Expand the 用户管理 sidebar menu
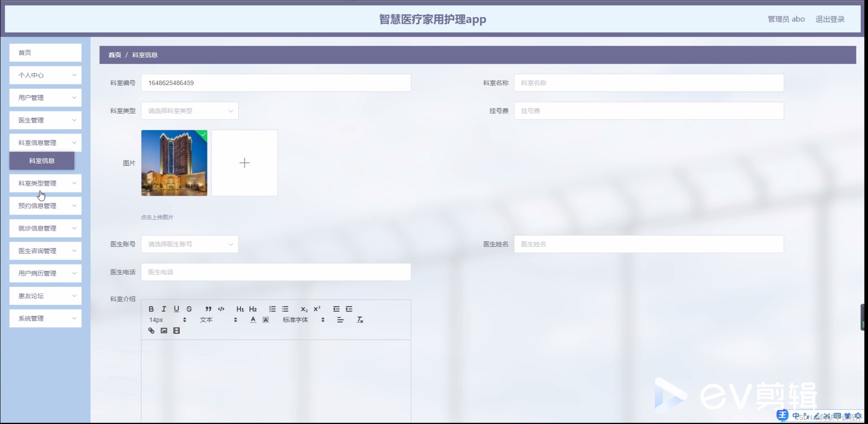The image size is (868, 424). tap(45, 98)
